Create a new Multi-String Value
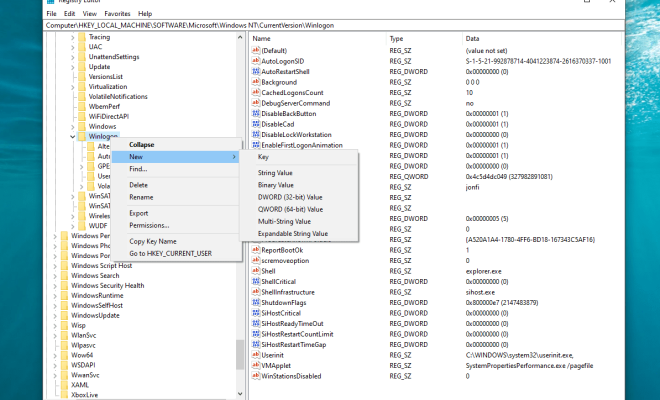Screen dimensions: 660x400 coord(299,221)
